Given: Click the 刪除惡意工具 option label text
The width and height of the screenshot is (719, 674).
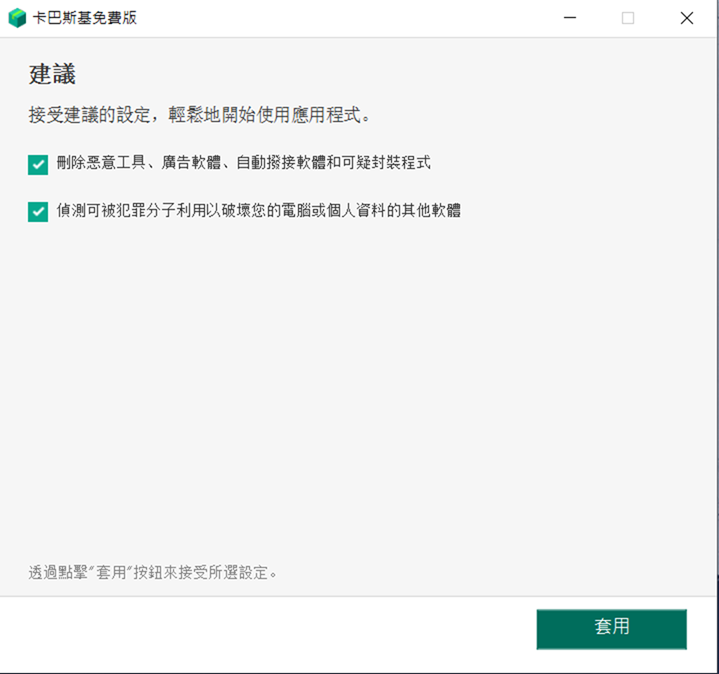Looking at the screenshot, I should tap(100, 163).
